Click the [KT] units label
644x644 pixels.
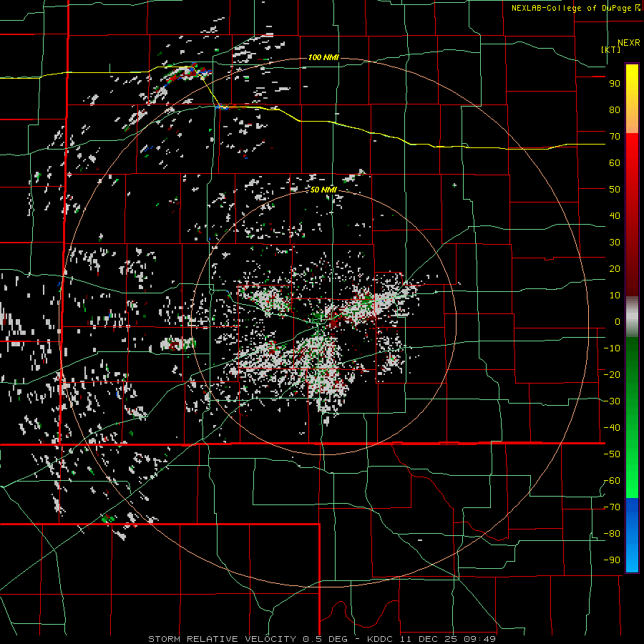pos(611,49)
